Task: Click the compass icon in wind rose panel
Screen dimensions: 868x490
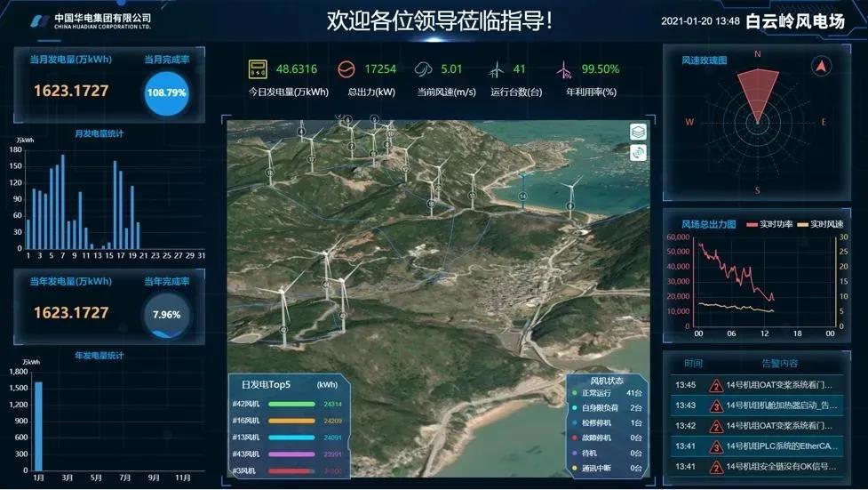Action: (821, 67)
